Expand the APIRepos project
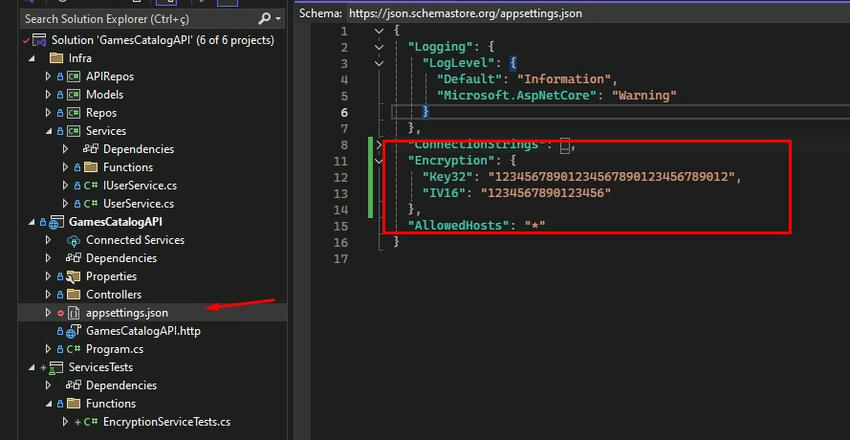850x440 pixels. pos(48,76)
